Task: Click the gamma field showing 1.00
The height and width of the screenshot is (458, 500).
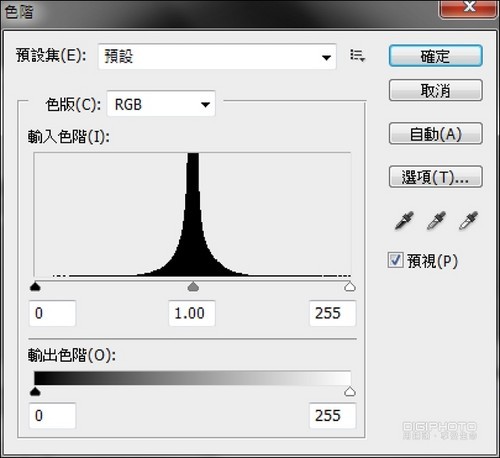Action: point(192,313)
